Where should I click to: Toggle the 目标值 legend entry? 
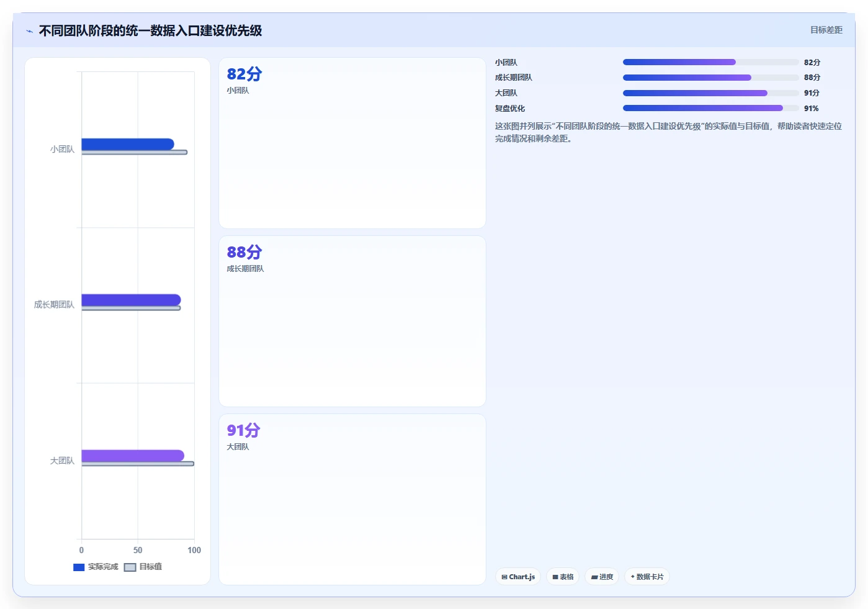coord(143,567)
